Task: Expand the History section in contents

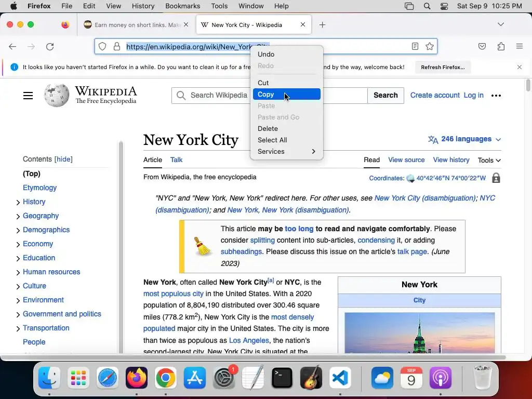Action: pyautogui.click(x=18, y=203)
